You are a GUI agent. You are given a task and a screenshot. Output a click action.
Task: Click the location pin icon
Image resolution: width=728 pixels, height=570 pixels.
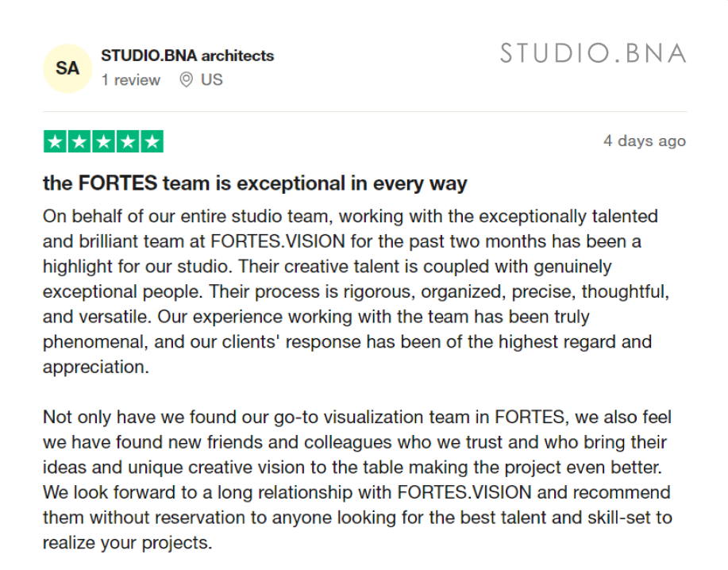(x=186, y=80)
